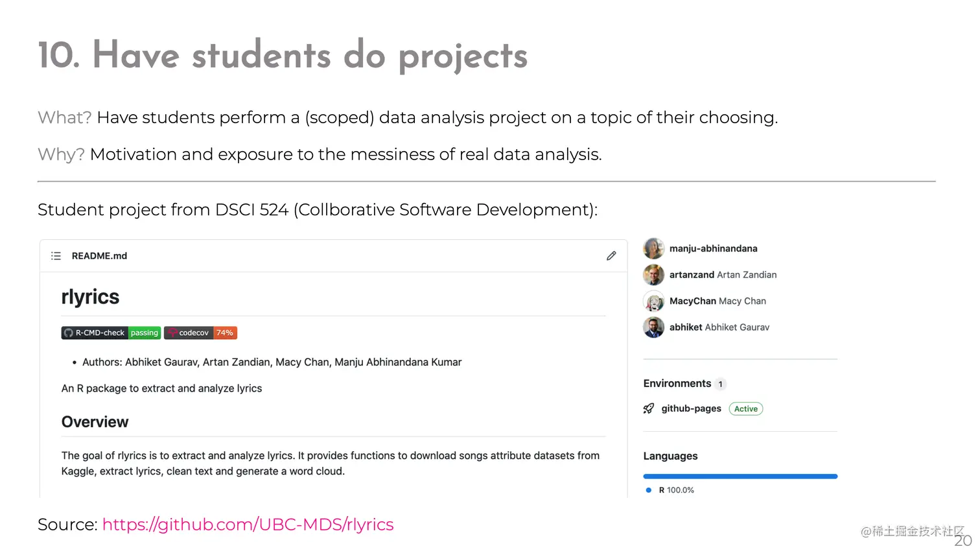Click the Active status label

click(x=746, y=409)
